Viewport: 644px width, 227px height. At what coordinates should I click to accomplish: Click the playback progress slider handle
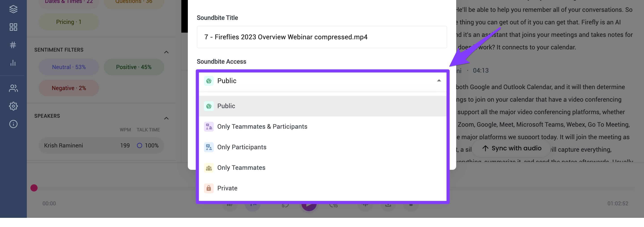pyautogui.click(x=34, y=188)
